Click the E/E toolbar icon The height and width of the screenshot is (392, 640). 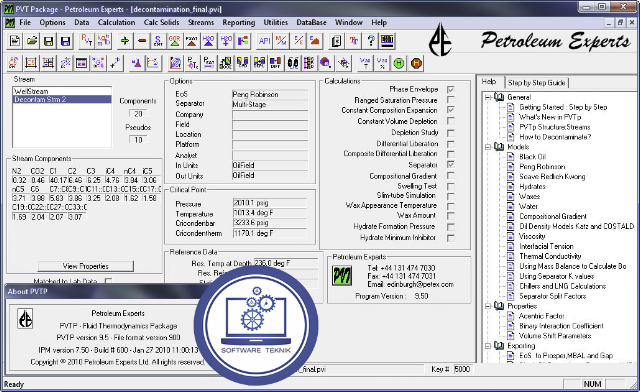point(298,41)
